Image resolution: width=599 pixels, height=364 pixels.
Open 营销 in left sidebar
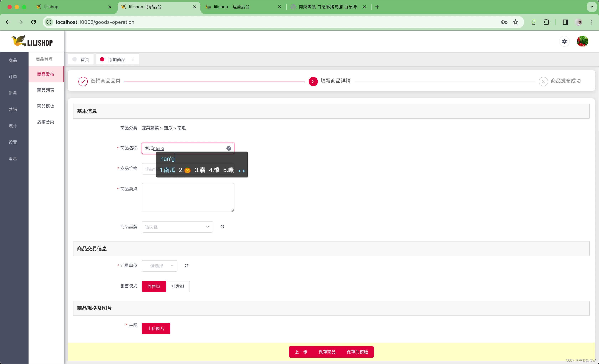click(x=13, y=109)
